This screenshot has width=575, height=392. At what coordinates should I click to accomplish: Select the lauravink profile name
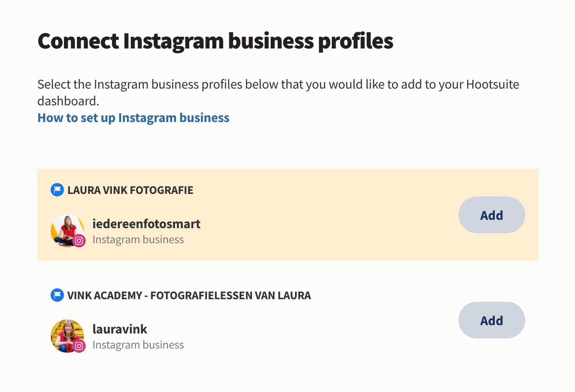click(120, 329)
